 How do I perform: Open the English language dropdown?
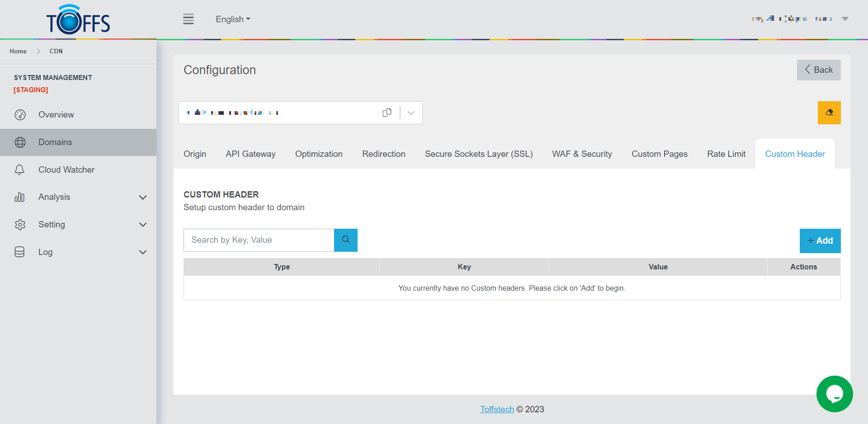tap(232, 19)
